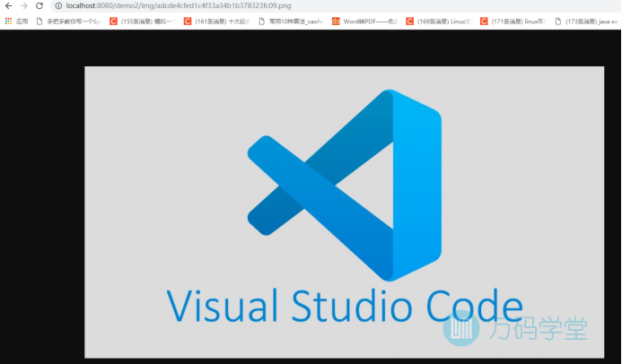
Task: Click the browser forward arrow
Action: 24,6
